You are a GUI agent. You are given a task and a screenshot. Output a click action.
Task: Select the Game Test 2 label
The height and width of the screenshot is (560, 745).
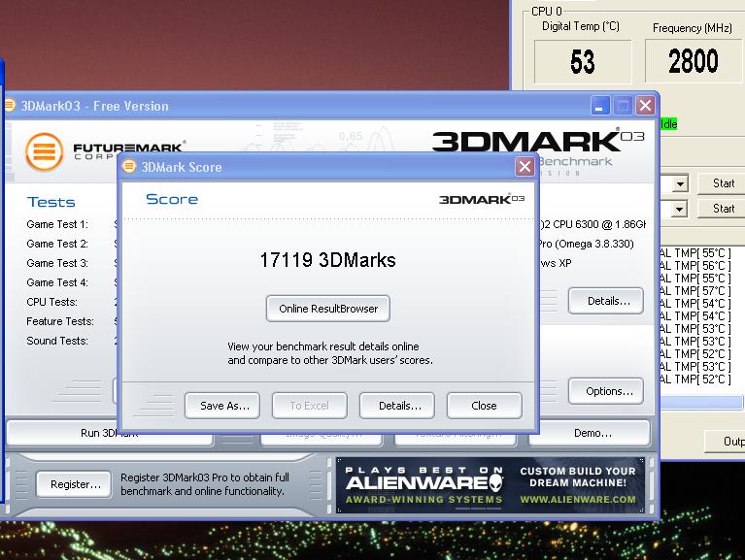pyautogui.click(x=57, y=244)
